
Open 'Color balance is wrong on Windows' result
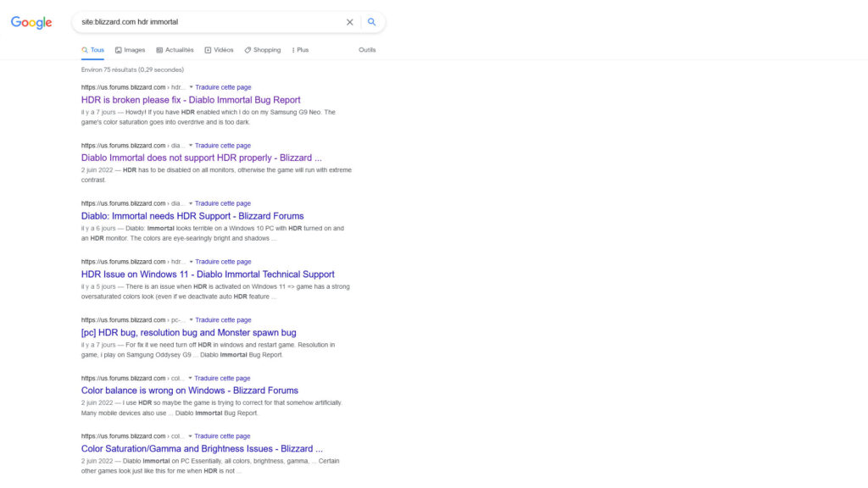coord(190,391)
